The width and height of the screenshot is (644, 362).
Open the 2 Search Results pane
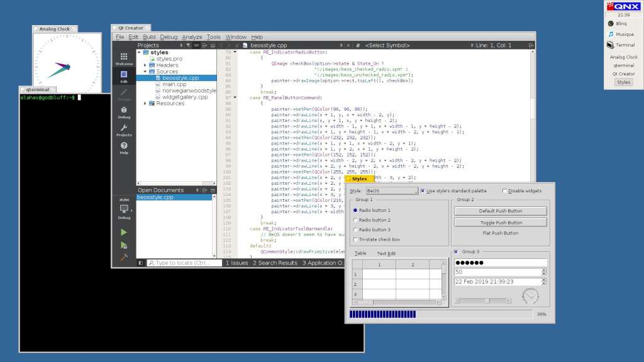point(275,263)
